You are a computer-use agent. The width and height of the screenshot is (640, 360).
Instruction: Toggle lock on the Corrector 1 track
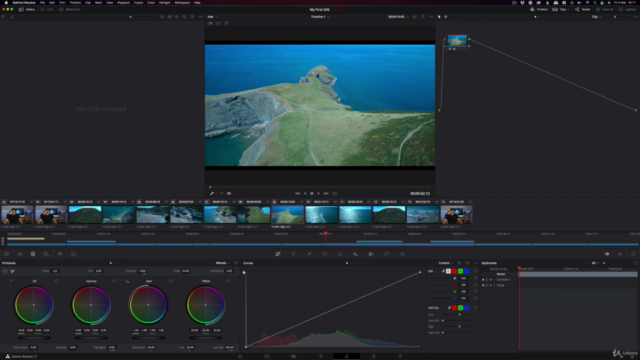coord(487,280)
